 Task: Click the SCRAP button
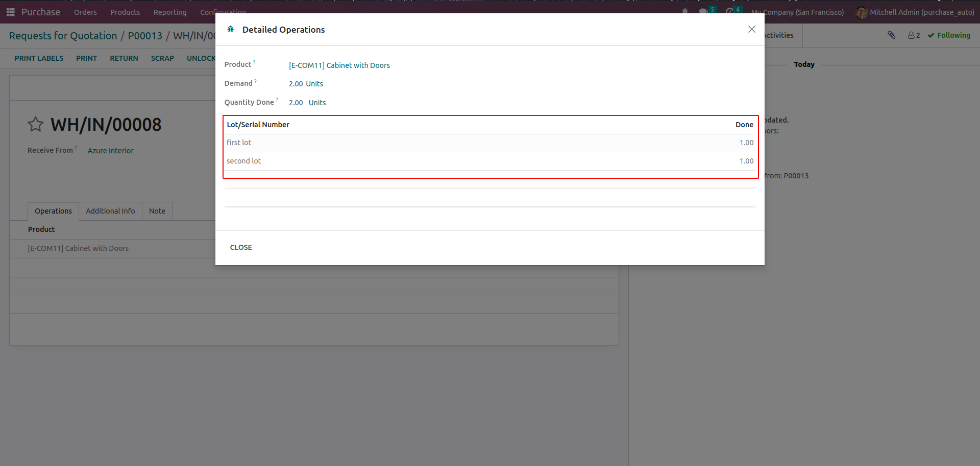pos(162,58)
